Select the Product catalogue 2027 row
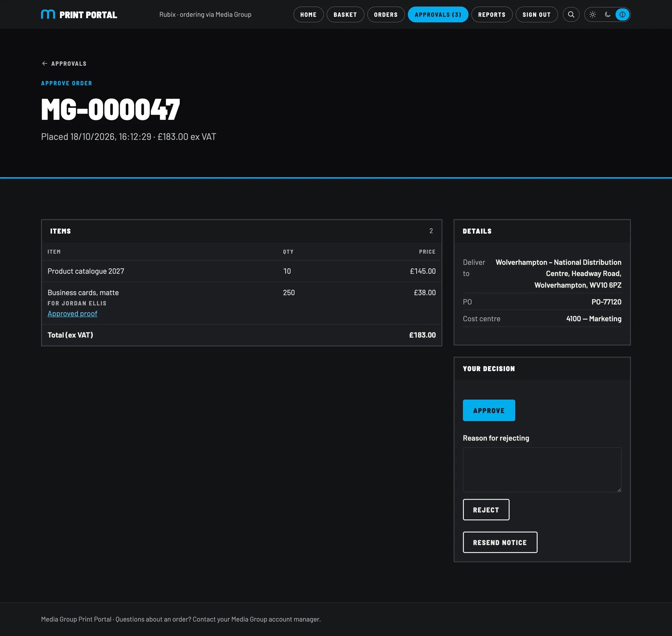 tap(242, 271)
